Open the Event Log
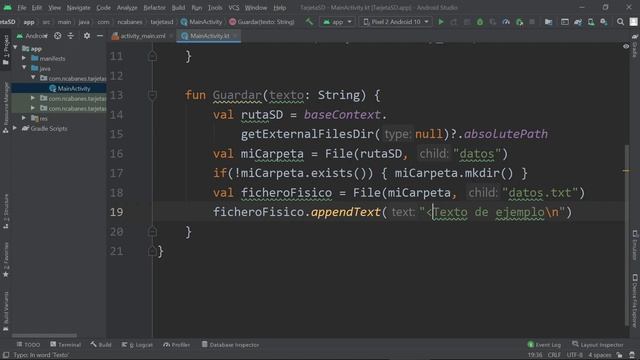The image size is (640, 360). point(544,345)
